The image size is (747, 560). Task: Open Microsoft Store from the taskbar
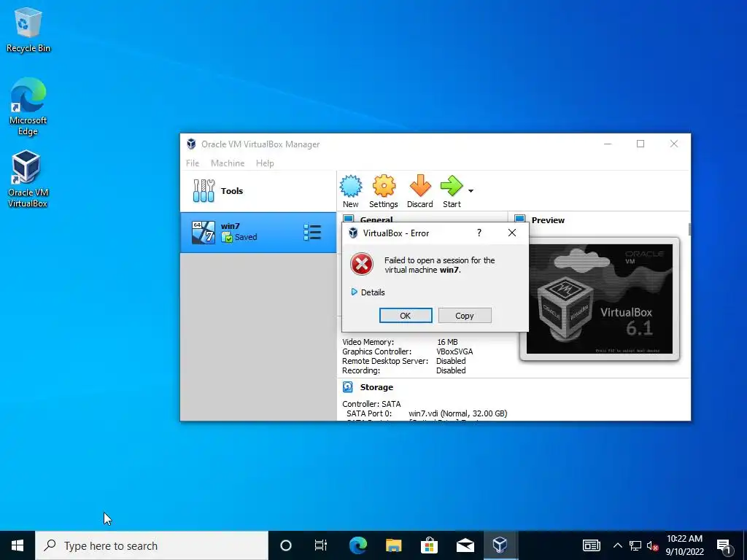pos(429,545)
